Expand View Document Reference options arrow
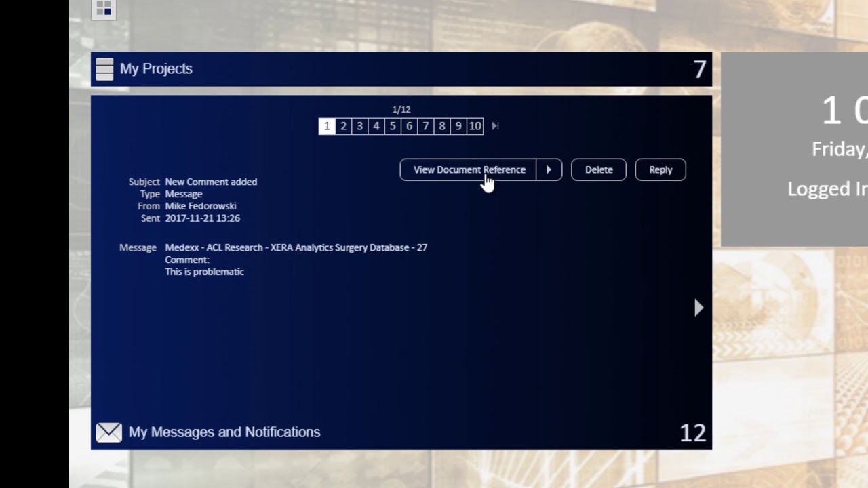The height and width of the screenshot is (488, 868). [x=549, y=169]
